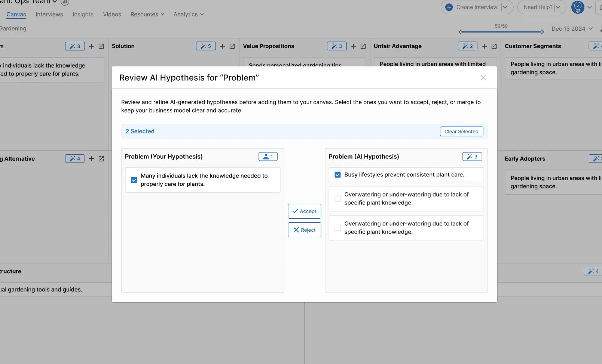Open the Dec 13 2024 date dropdown

tap(572, 29)
